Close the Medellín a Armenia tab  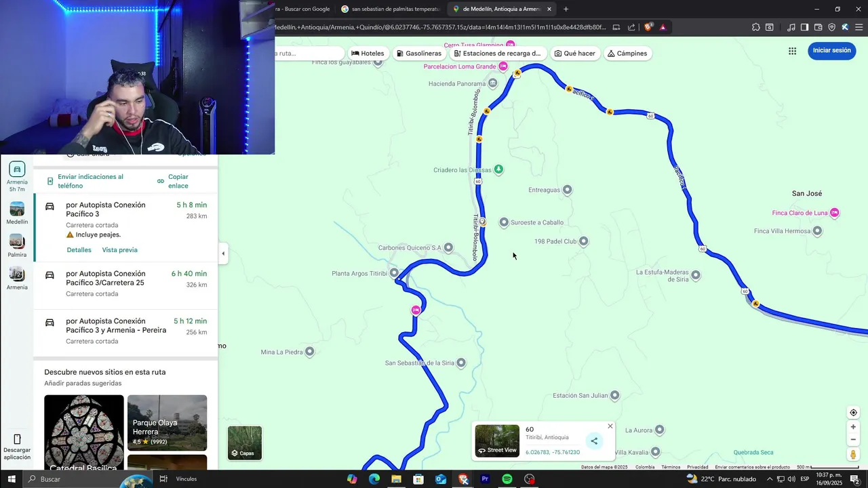coord(549,9)
